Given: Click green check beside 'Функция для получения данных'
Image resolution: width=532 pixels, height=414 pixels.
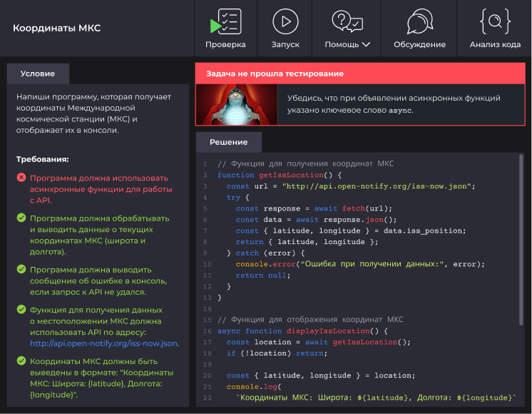Looking at the screenshot, I should pos(21,309).
